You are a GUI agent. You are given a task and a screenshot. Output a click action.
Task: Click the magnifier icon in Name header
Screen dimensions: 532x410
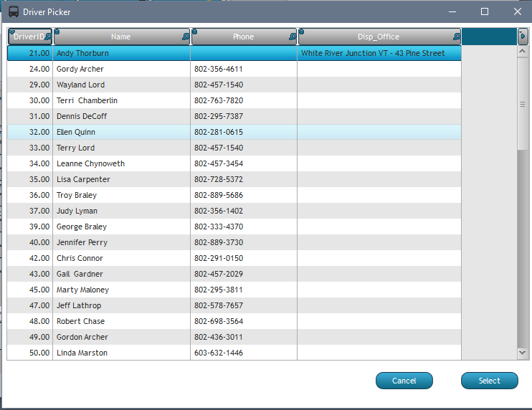pyautogui.click(x=186, y=37)
